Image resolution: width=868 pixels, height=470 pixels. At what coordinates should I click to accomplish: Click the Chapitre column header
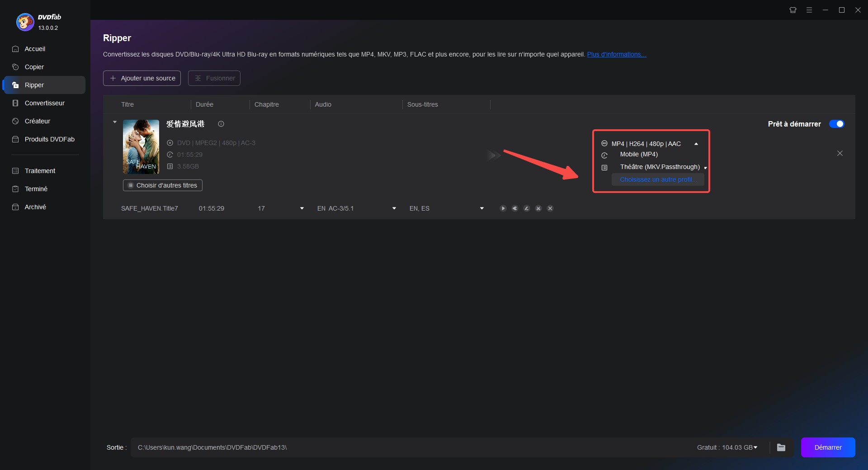coord(267,104)
